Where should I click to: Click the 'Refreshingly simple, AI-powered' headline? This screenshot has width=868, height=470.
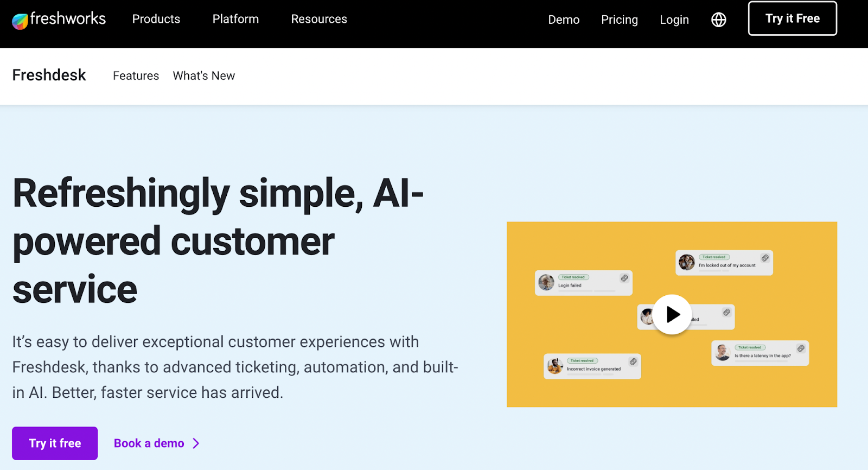[218, 242]
